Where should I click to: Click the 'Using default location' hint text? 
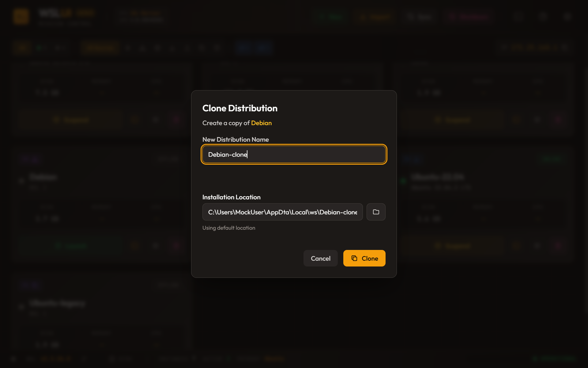(228, 228)
